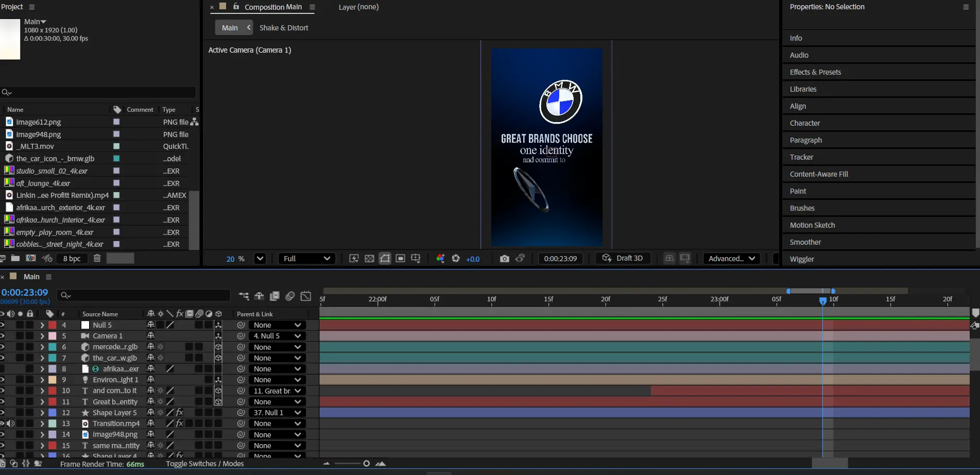Open the Effects & Presets panel
This screenshot has height=475, width=980.
(815, 72)
